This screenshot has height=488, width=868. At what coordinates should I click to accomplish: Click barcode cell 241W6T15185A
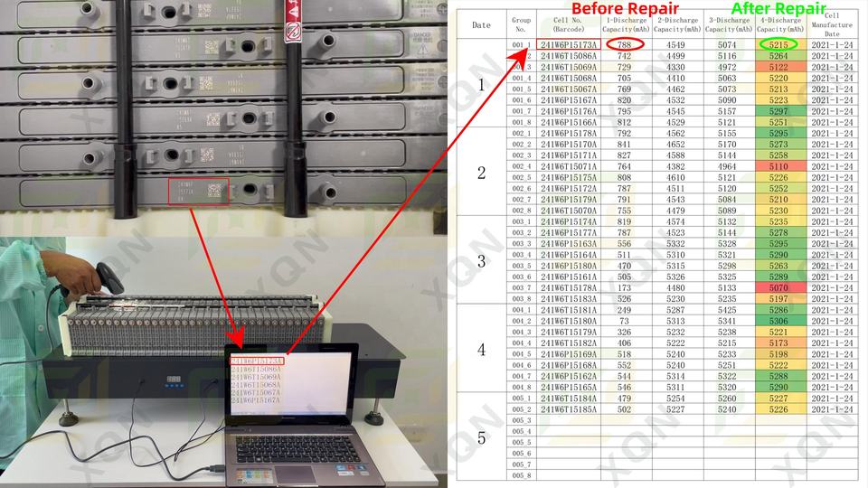(569, 409)
